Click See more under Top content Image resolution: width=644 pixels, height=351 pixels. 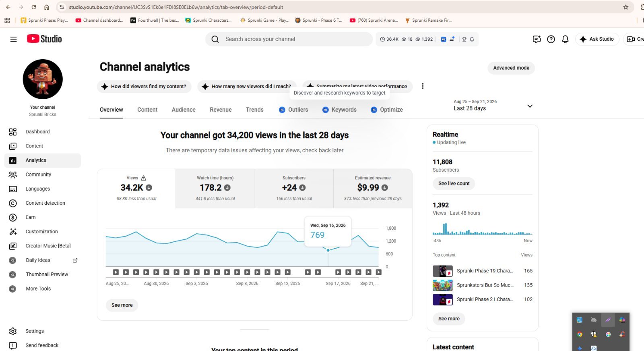(449, 319)
